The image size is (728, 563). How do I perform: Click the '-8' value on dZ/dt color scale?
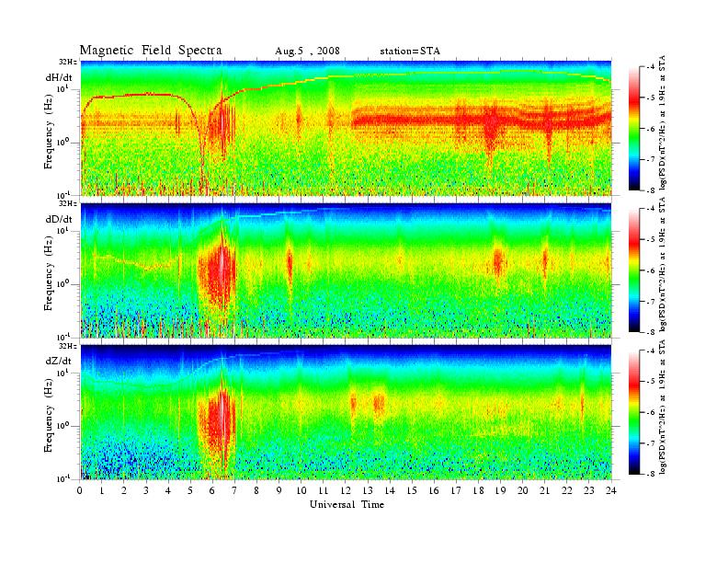pos(650,474)
